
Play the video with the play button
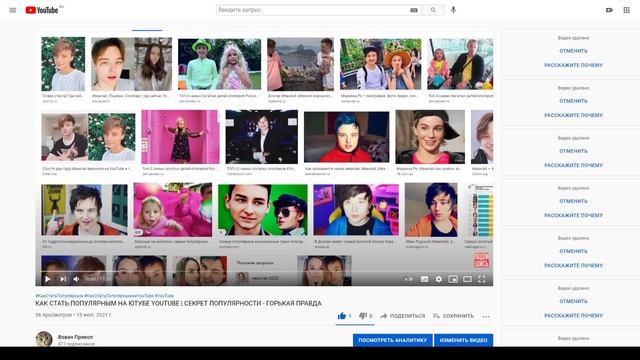(x=47, y=279)
